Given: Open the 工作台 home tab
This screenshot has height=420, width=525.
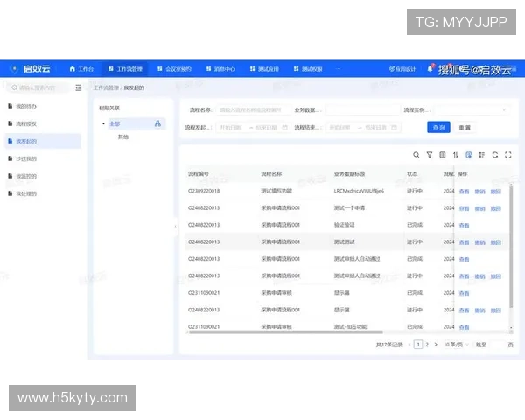Looking at the screenshot, I should tap(81, 69).
